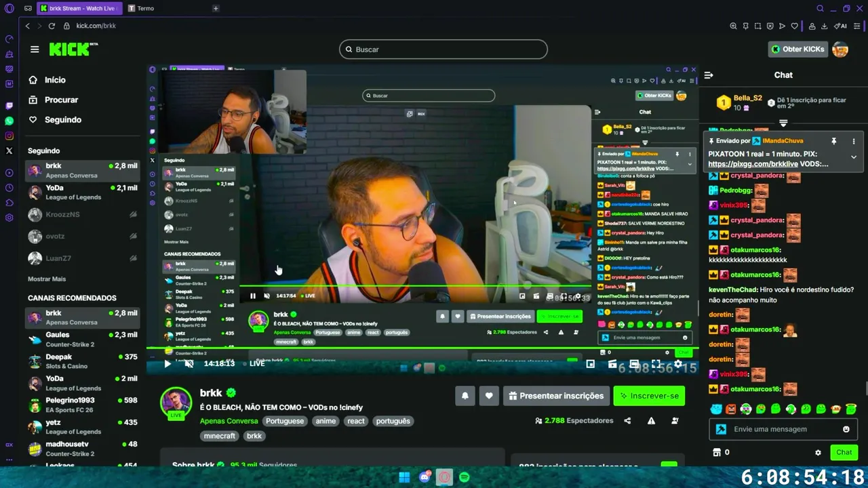Click the Inscrever-se button
868x488 pixels.
click(649, 396)
